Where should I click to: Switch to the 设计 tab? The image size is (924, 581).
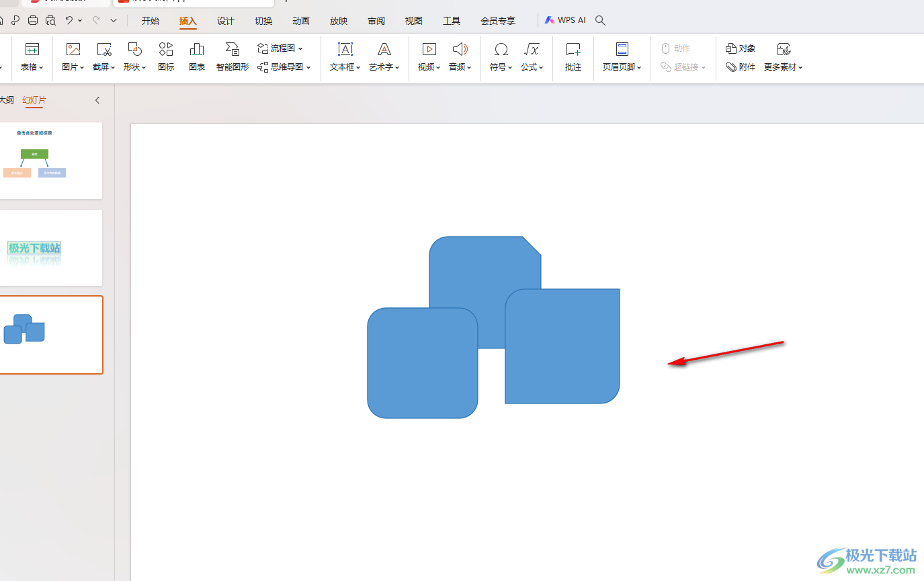(x=226, y=21)
